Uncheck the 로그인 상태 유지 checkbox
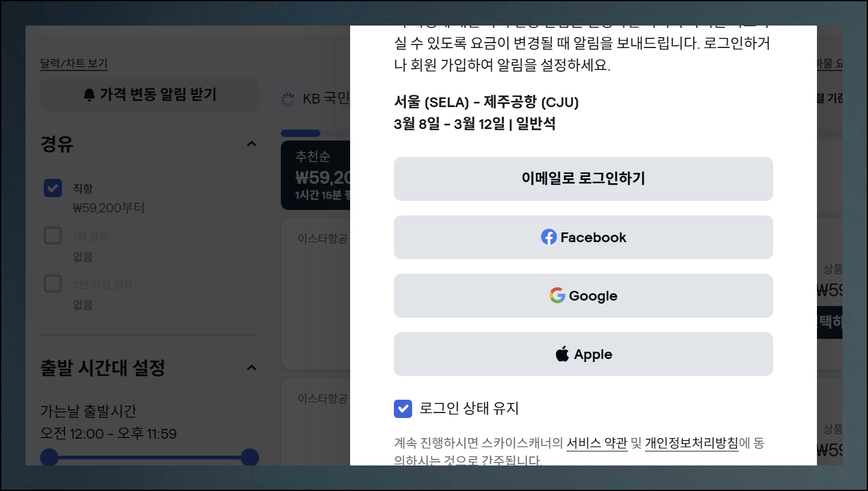Image resolution: width=868 pixels, height=491 pixels. pos(403,408)
